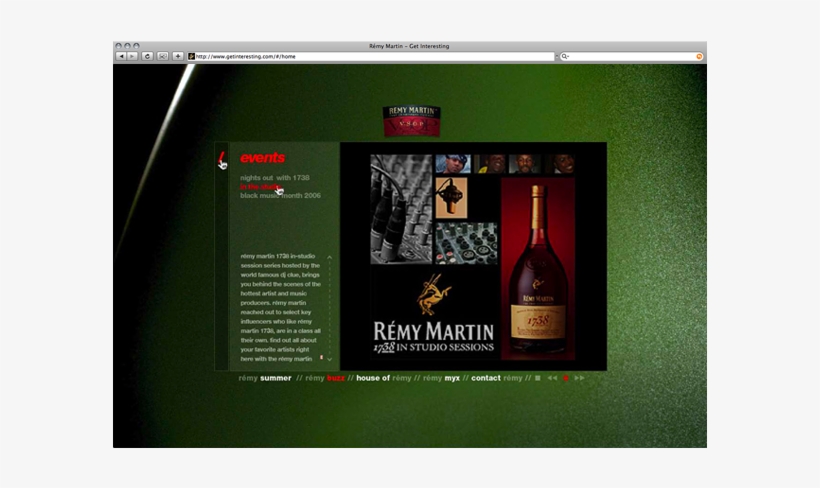Select the red in the studio link
The image size is (820, 488).
pyautogui.click(x=260, y=187)
